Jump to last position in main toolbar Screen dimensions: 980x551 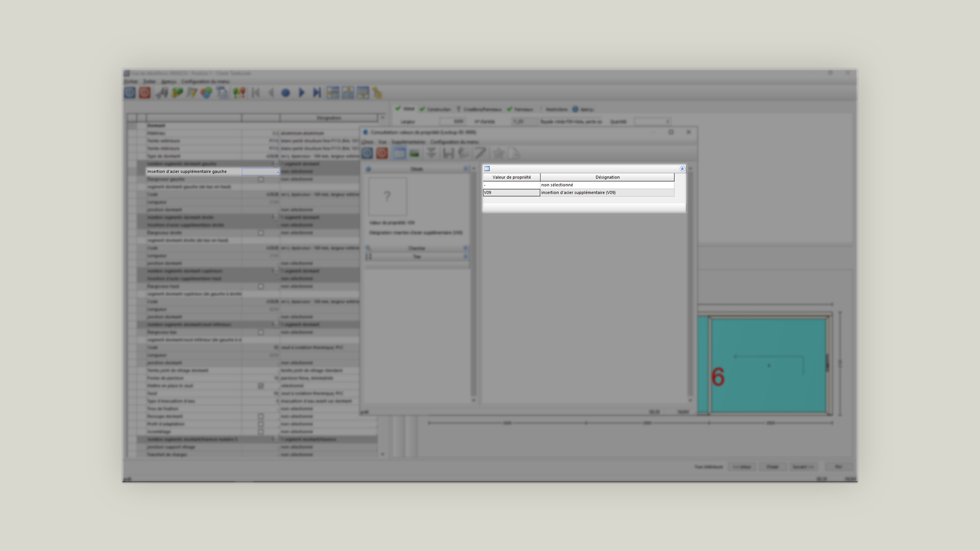click(317, 93)
